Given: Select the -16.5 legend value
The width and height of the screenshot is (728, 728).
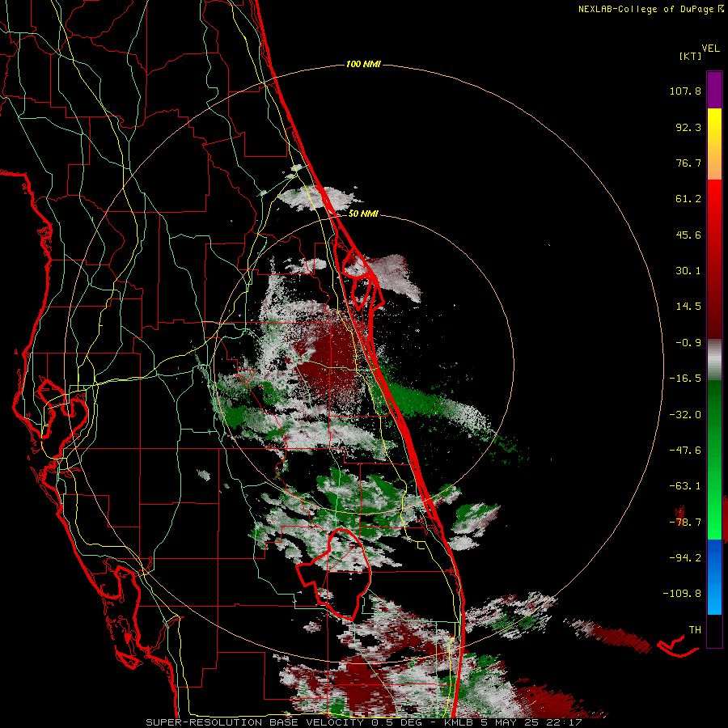Looking at the screenshot, I should (x=685, y=379).
